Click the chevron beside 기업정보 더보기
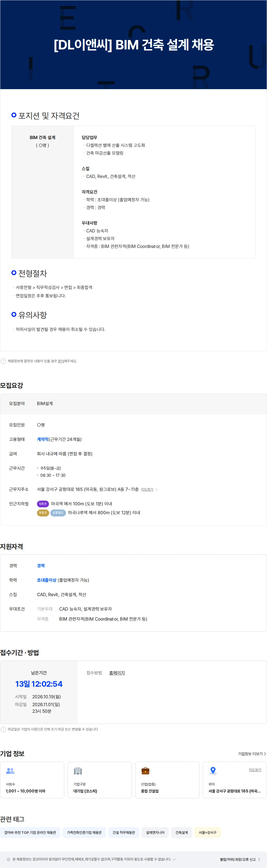This screenshot has width=267, height=868. click(265, 754)
